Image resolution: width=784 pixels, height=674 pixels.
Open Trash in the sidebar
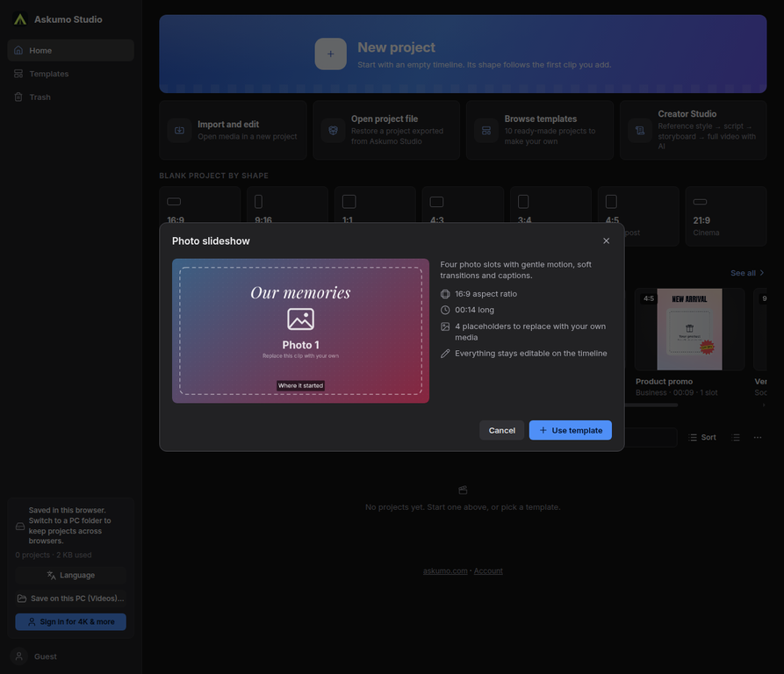pos(70,97)
